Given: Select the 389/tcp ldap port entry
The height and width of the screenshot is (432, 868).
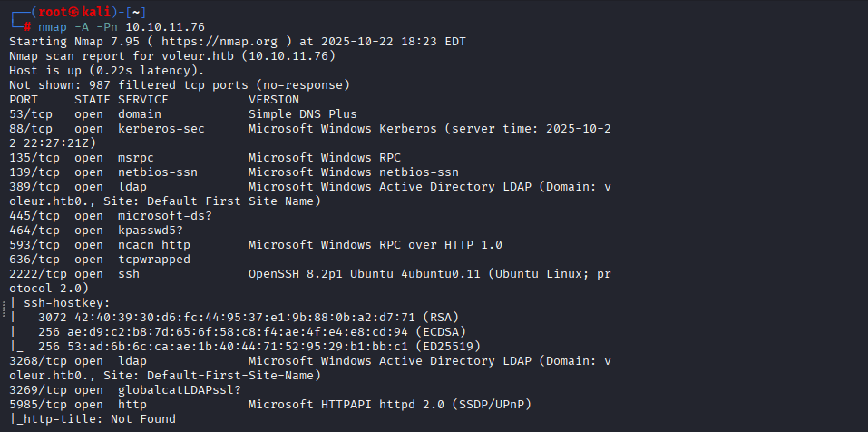Looking at the screenshot, I should (34, 187).
